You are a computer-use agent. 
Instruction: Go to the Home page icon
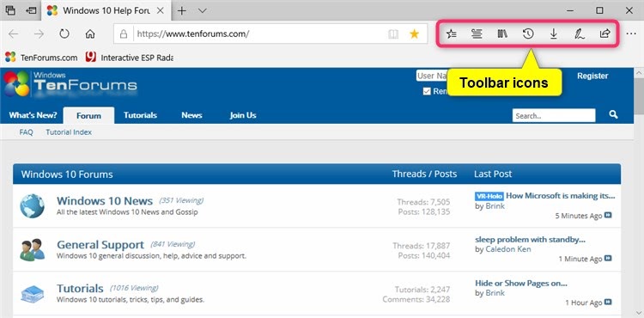(90, 34)
